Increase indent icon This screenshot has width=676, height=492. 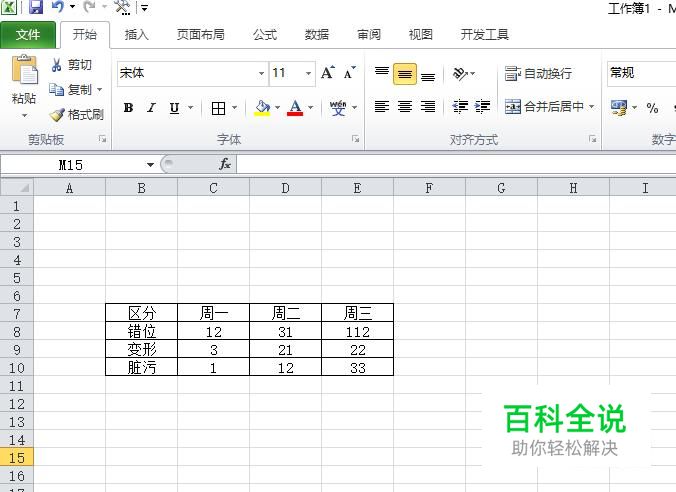[482, 106]
